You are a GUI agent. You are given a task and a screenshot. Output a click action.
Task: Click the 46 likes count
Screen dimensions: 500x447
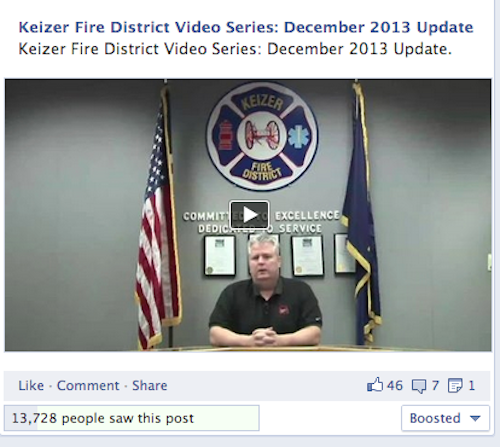(395, 386)
